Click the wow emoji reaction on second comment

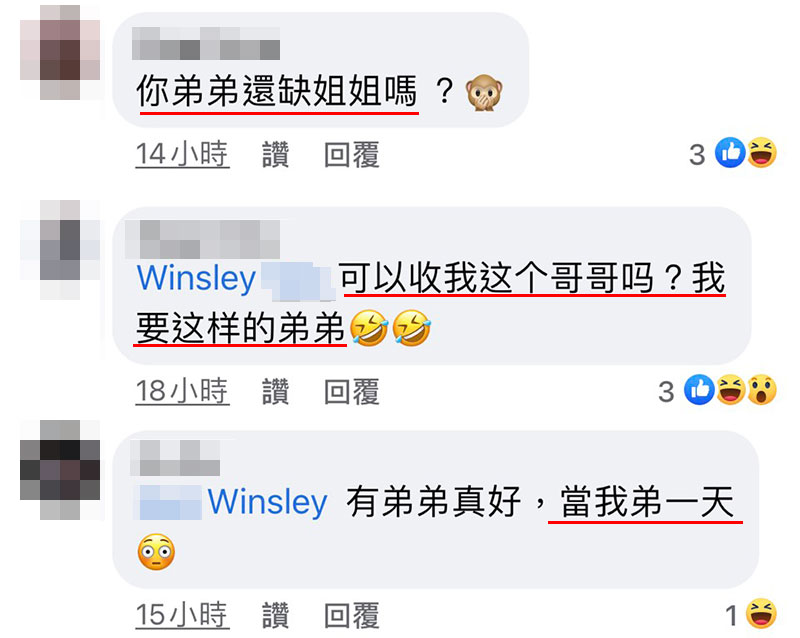pos(762,390)
